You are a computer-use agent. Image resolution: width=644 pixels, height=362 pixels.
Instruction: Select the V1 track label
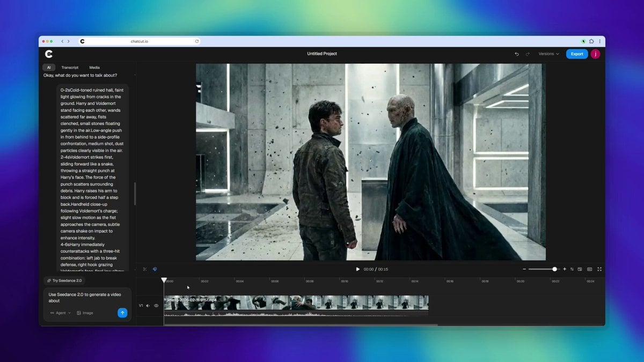[141, 306]
